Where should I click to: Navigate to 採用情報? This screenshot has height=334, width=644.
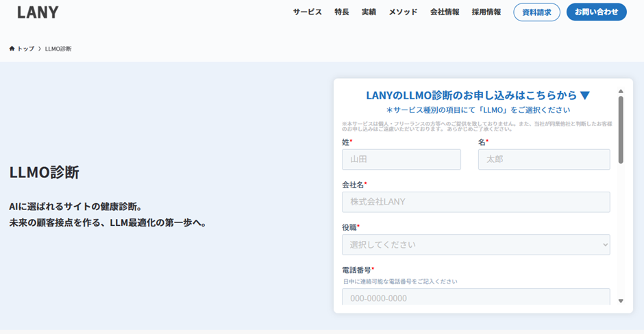(486, 12)
